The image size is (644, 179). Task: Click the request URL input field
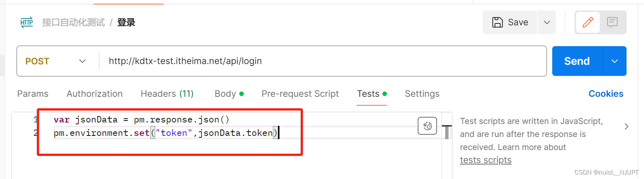click(323, 61)
